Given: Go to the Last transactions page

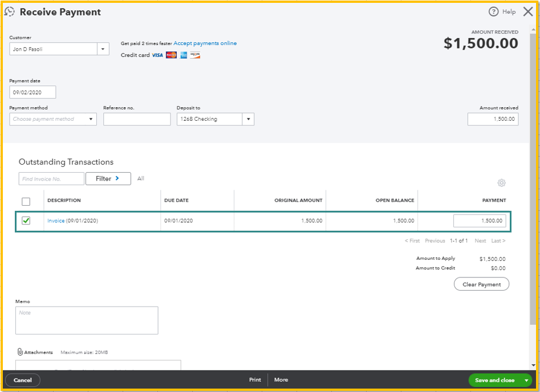Looking at the screenshot, I should point(498,240).
